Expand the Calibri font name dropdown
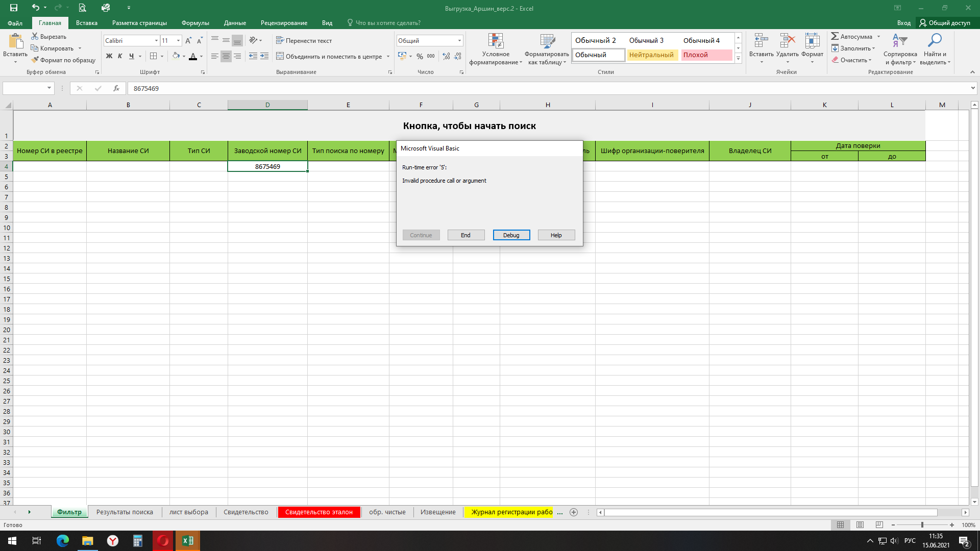The image size is (980, 551). [156, 41]
